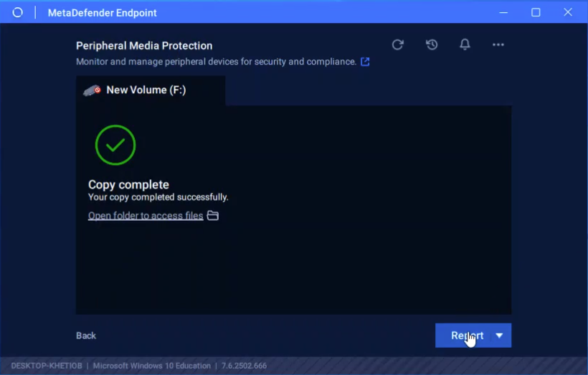Viewport: 588px width, 375px height.
Task: Open external documentation link icon
Action: 365,62
